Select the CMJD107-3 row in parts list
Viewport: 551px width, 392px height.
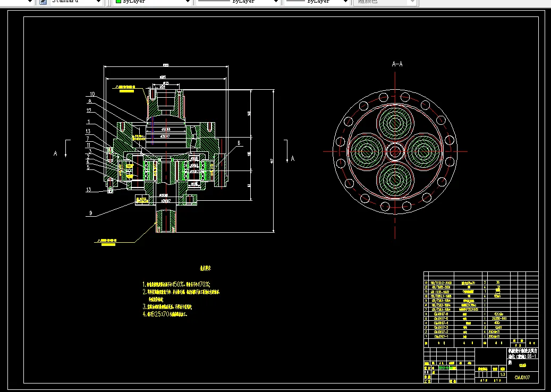click(x=481, y=327)
